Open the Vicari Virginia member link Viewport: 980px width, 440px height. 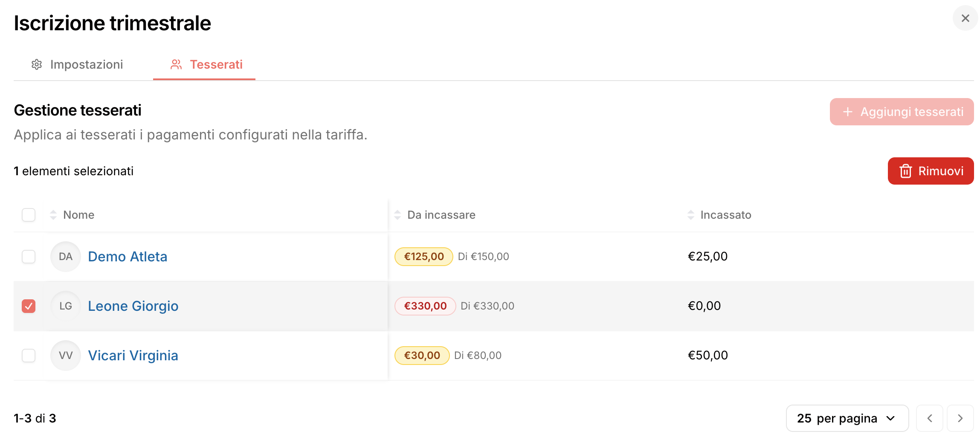click(x=133, y=356)
